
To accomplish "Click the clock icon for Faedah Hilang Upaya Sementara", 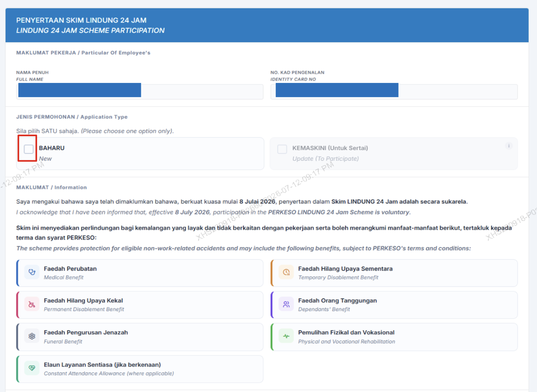I will pos(286,272).
